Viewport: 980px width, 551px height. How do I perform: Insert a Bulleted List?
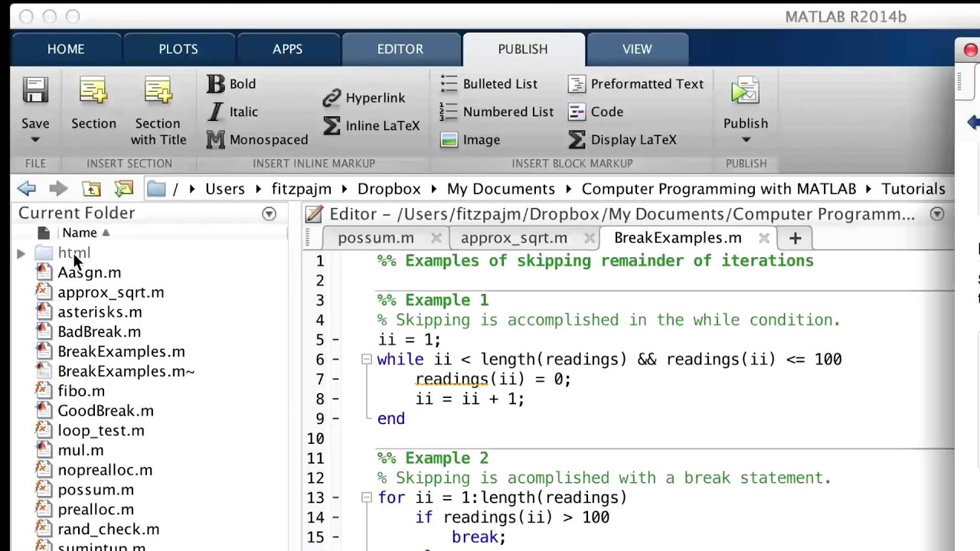click(x=489, y=84)
